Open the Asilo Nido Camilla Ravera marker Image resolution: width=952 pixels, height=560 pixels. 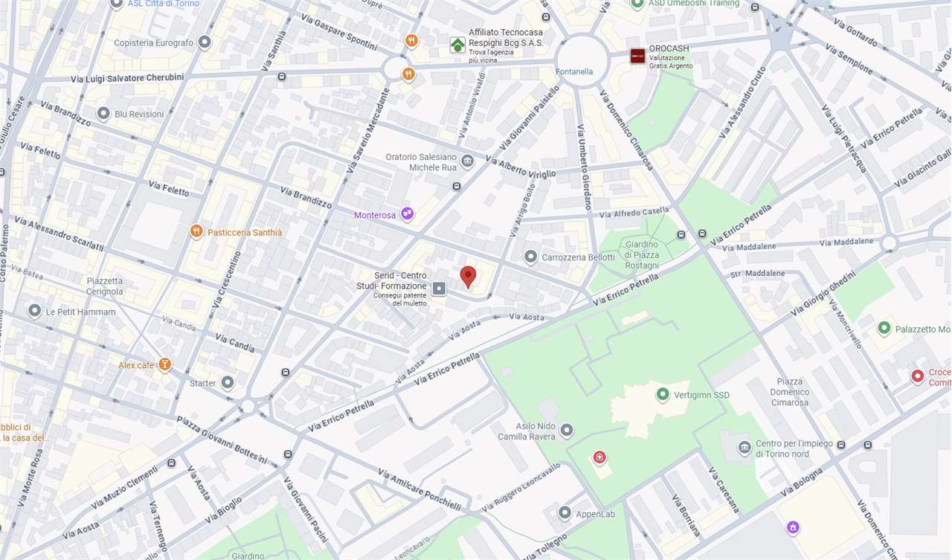coord(567,430)
